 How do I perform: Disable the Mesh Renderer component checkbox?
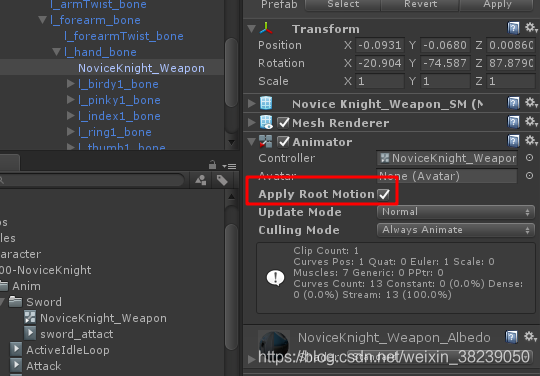[x=283, y=123]
